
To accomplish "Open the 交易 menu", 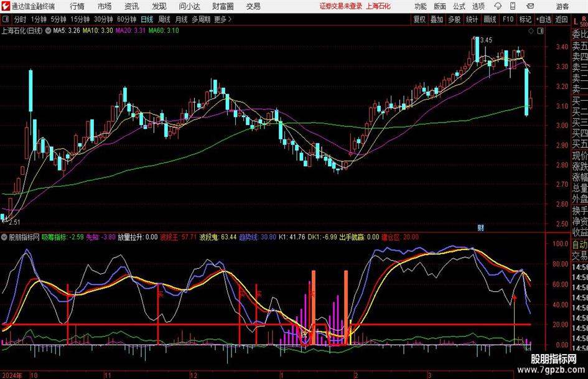I will click(x=253, y=6).
